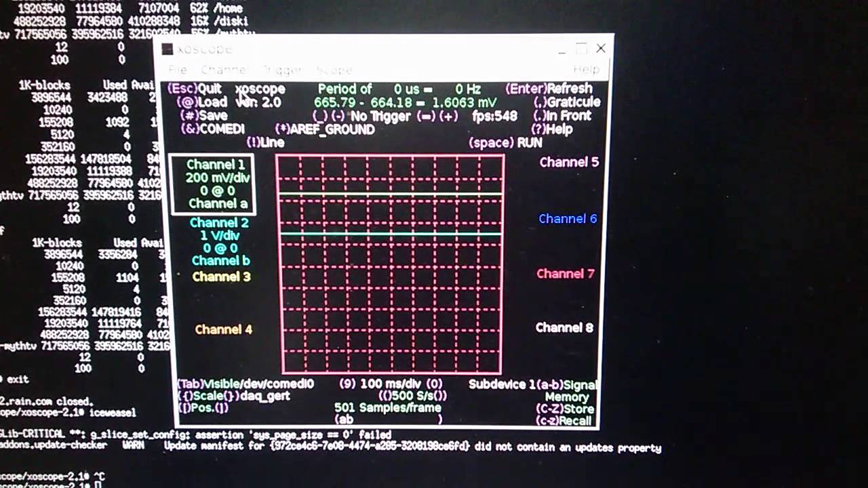Click the Channel b signal label
The width and height of the screenshot is (868, 488).
pos(221,261)
